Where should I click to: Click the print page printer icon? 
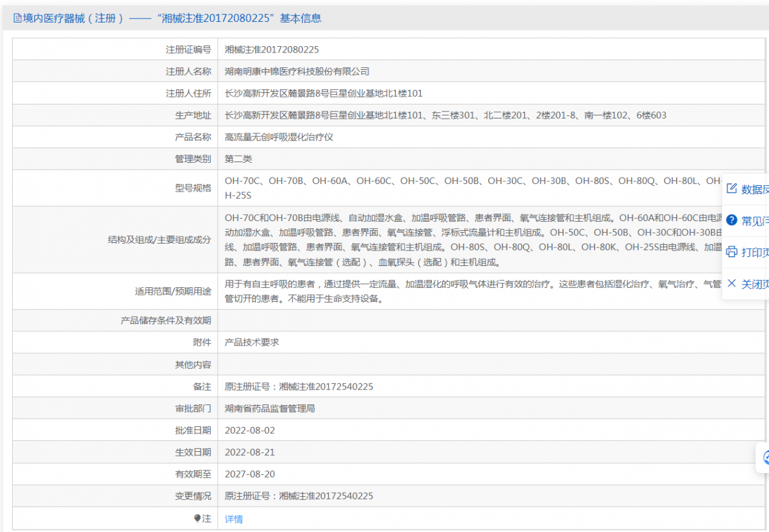pyautogui.click(x=732, y=252)
